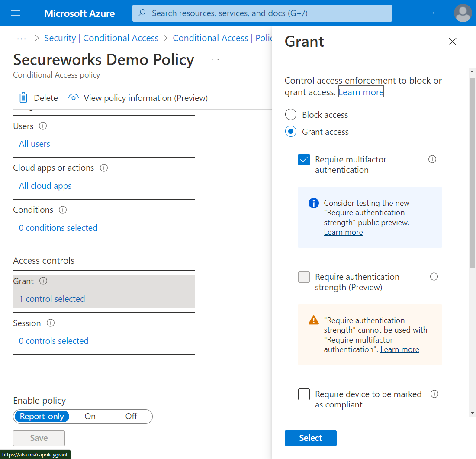The image size is (476, 459).
Task: Select the Block access radio button
Action: click(x=290, y=114)
